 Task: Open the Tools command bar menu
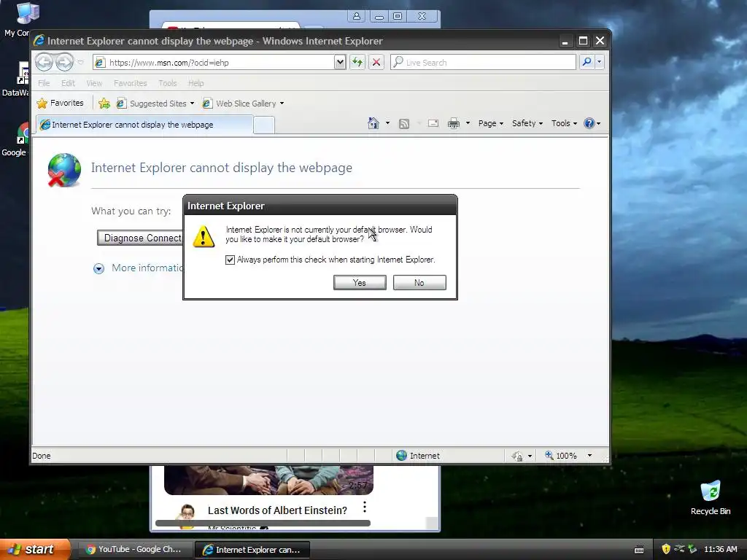coord(564,123)
